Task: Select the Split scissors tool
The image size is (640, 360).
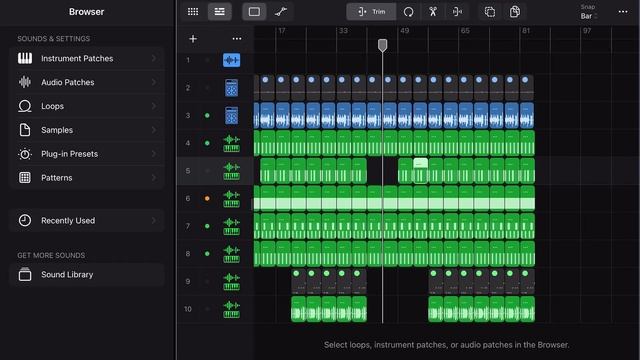Action: [433, 12]
